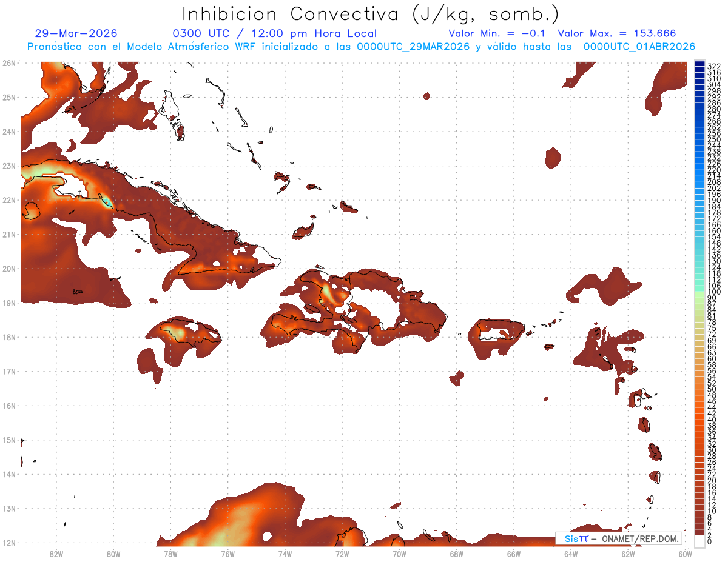
Task: Click the 70W longitude axis label
Action: coord(399,553)
